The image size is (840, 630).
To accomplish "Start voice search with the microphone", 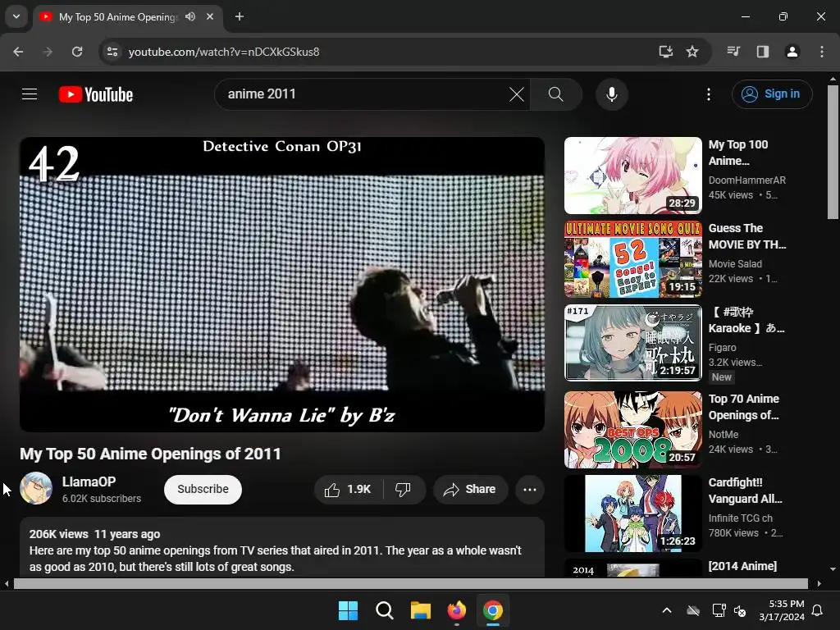I will pyautogui.click(x=611, y=94).
